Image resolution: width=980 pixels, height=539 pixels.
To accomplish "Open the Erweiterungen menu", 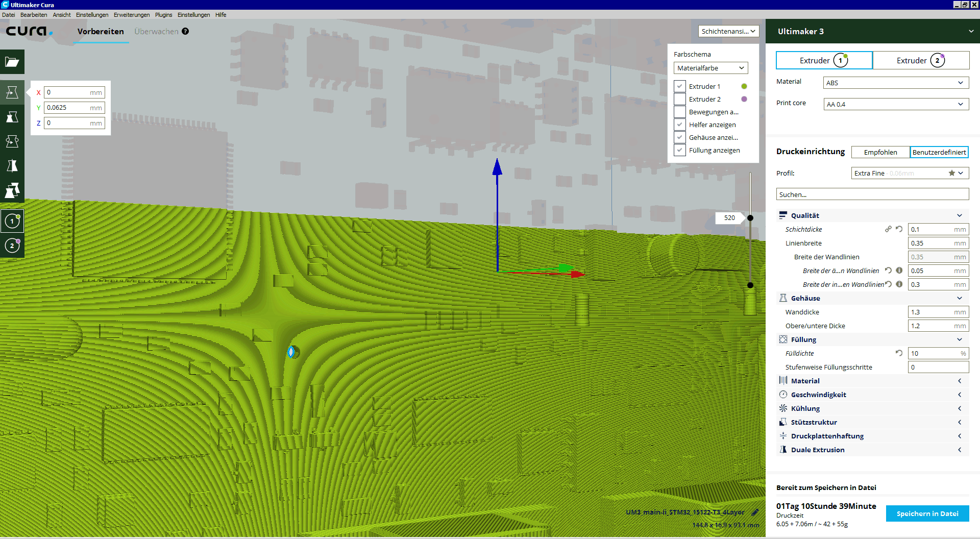I will pyautogui.click(x=132, y=15).
